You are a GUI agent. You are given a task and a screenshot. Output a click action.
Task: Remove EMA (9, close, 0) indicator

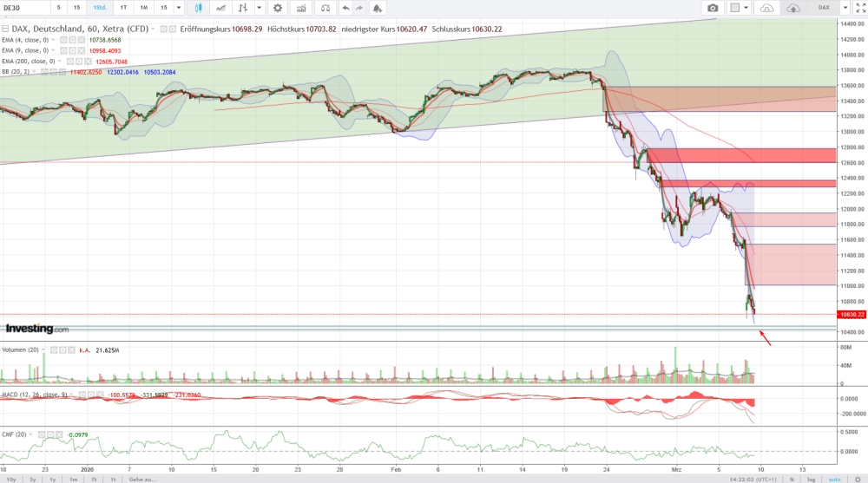click(82, 50)
